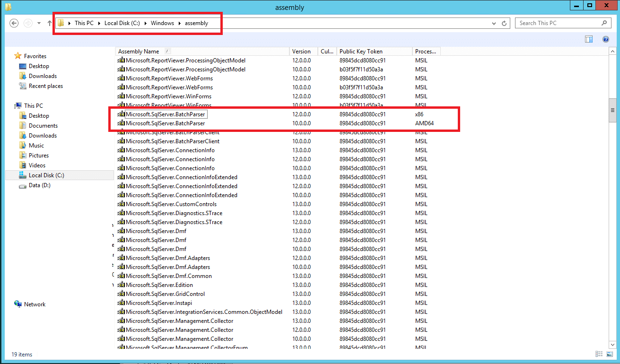The height and width of the screenshot is (364, 620).
Task: Sort by Processor Architecture column header
Action: click(427, 52)
